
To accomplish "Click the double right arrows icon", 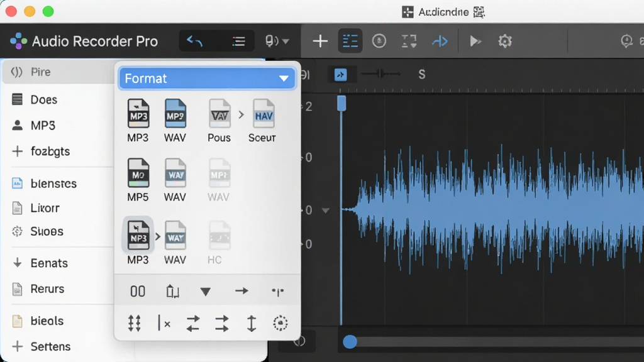I will 222,324.
